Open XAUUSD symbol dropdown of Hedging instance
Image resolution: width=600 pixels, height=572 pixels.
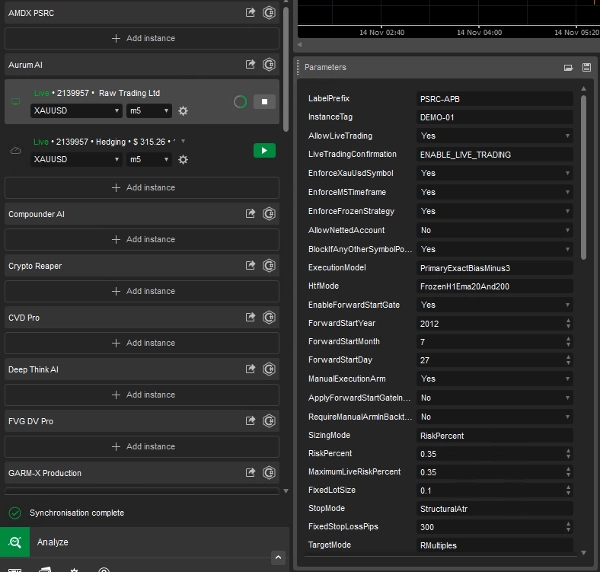[x=76, y=160]
